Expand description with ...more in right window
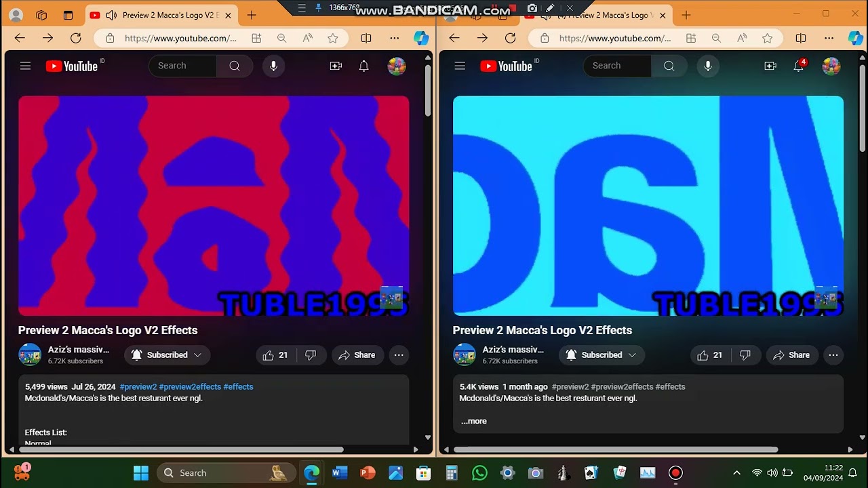This screenshot has height=488, width=868. coord(474,421)
